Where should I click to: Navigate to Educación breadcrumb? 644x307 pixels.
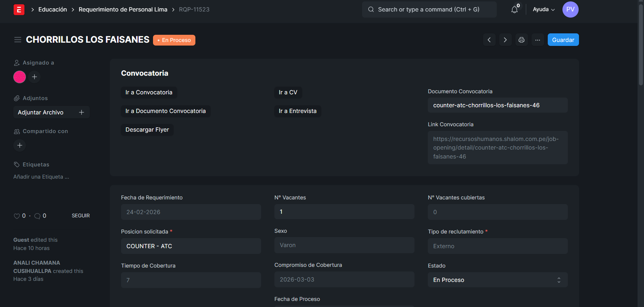(x=52, y=10)
